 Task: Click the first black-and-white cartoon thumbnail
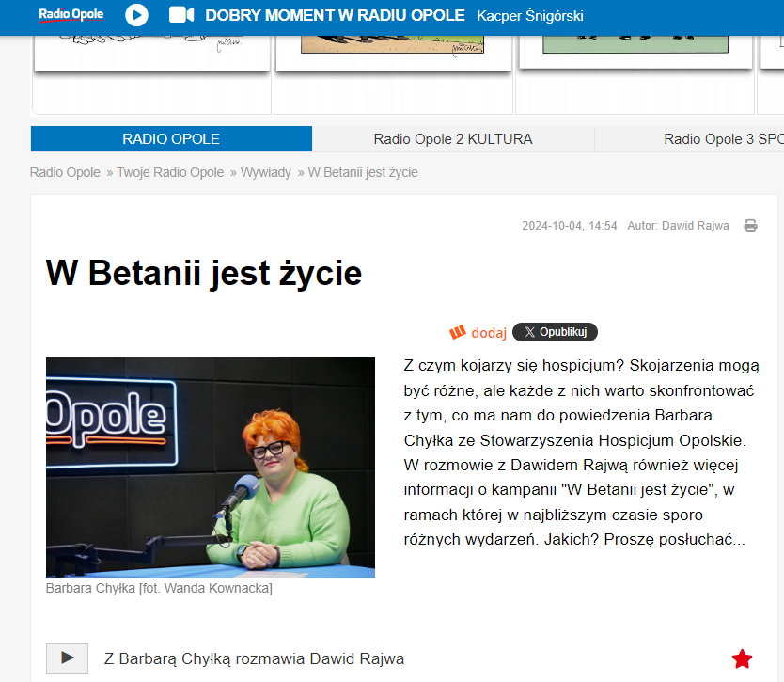coord(152,54)
